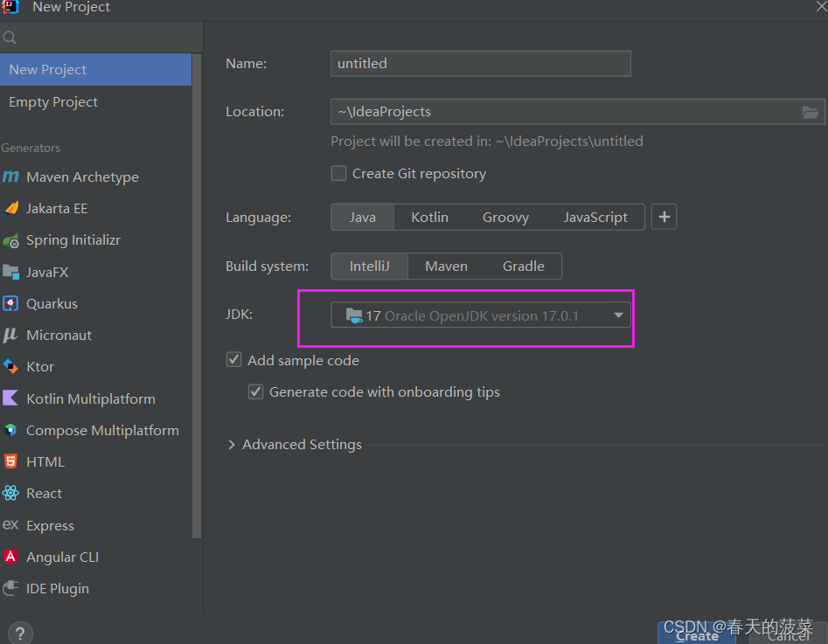
Task: Choose the Kotlin Multiplatform generator
Action: (x=95, y=398)
